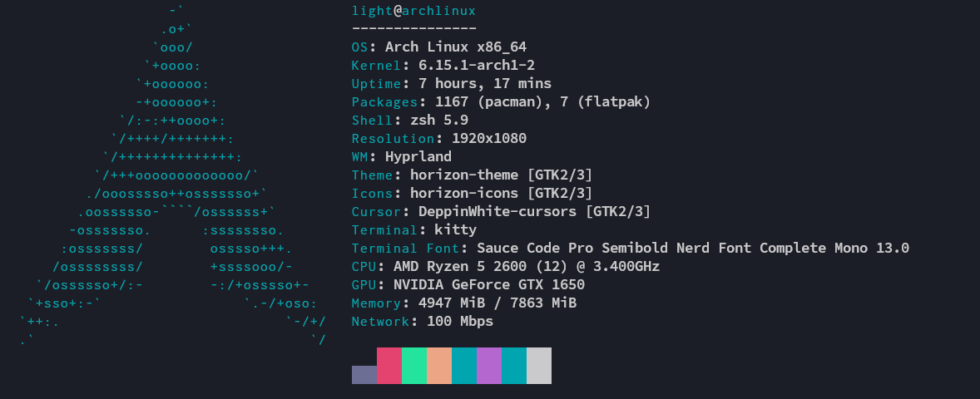Click the 'horizon-icons [GTK2/3]' value
The image size is (980, 399).
[x=502, y=194]
